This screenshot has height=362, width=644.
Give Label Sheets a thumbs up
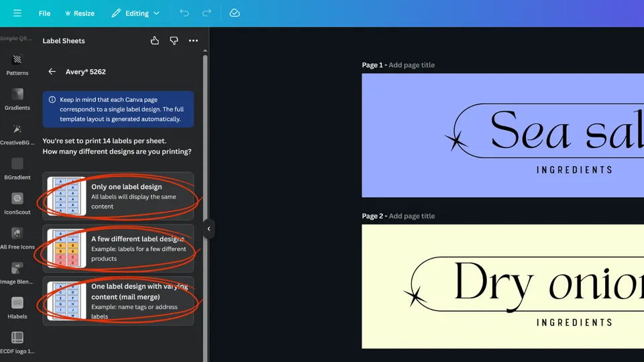coord(154,41)
